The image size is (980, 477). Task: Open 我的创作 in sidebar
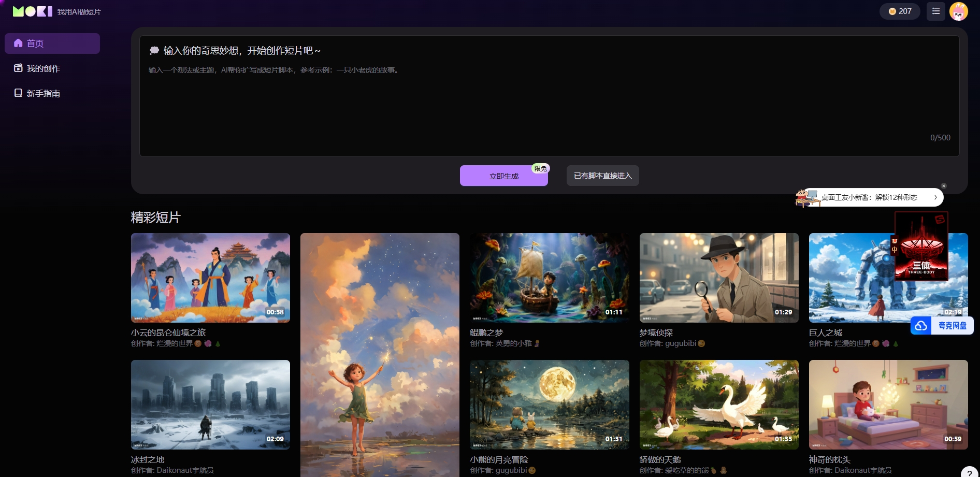point(44,68)
